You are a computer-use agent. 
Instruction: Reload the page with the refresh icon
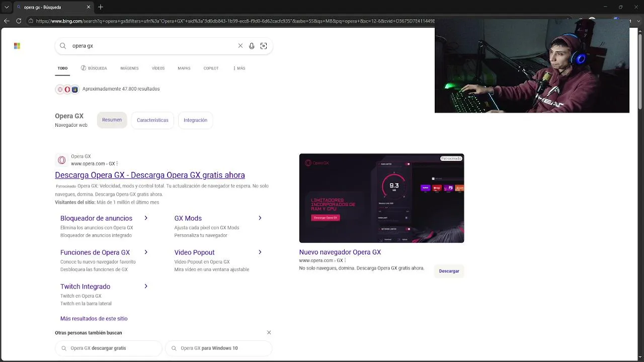(x=19, y=21)
